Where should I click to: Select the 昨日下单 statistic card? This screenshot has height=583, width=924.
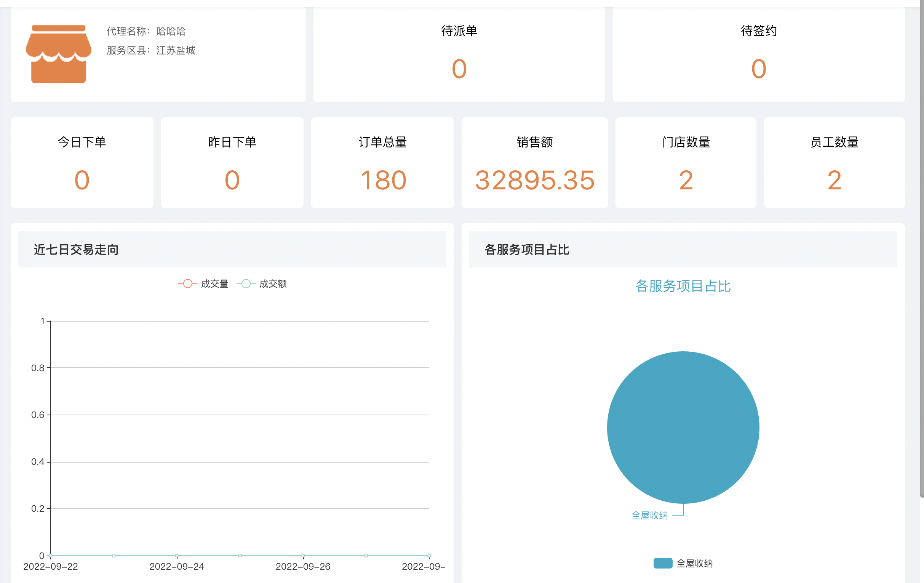232,163
